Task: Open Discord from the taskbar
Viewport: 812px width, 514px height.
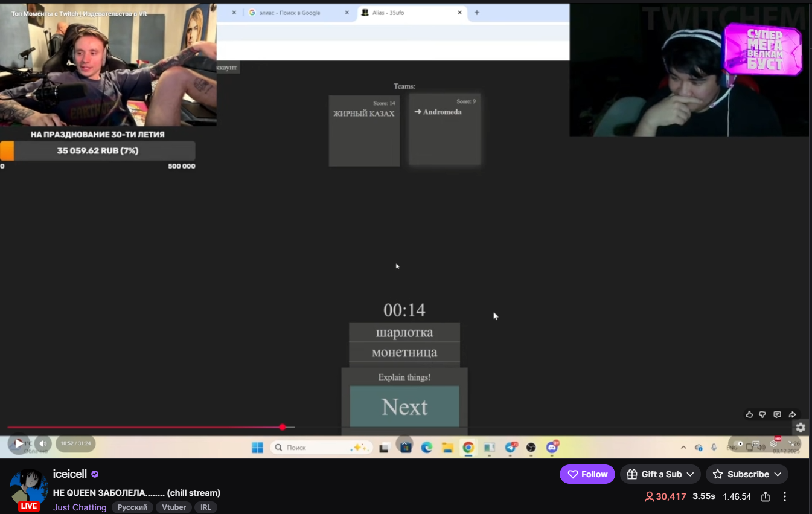Action: (552, 448)
